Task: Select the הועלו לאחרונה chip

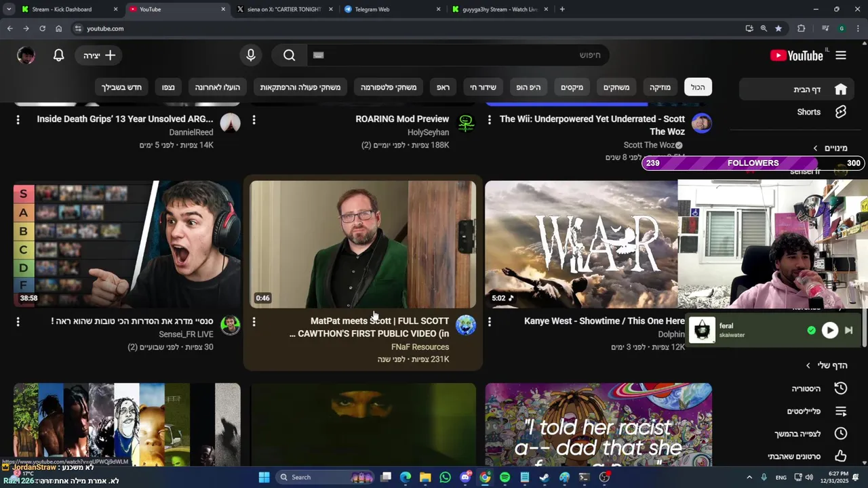Action: 218,87
